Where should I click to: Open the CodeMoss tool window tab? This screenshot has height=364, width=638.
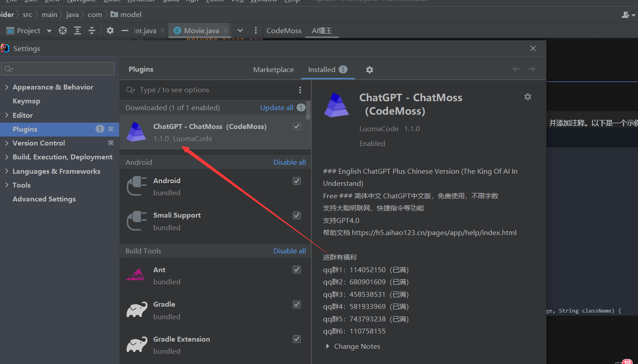pyautogui.click(x=284, y=30)
